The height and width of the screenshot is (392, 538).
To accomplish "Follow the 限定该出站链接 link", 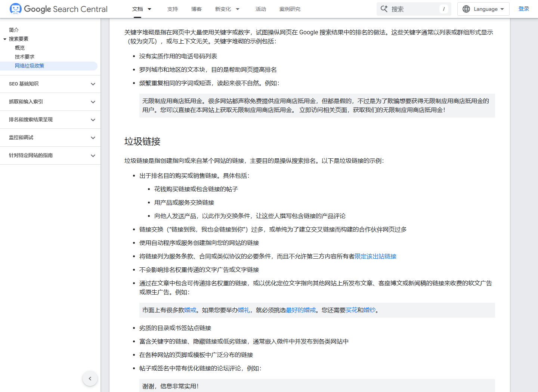I will tap(375, 256).
